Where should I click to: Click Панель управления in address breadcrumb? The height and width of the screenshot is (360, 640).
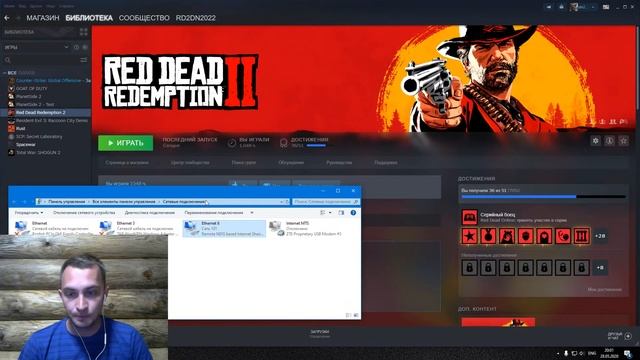tap(67, 202)
